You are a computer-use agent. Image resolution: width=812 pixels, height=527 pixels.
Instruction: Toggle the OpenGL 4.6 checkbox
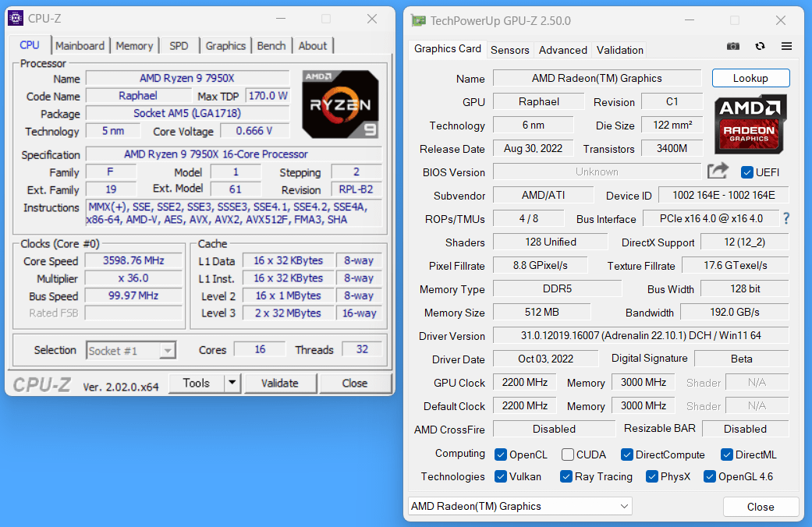coord(710,476)
